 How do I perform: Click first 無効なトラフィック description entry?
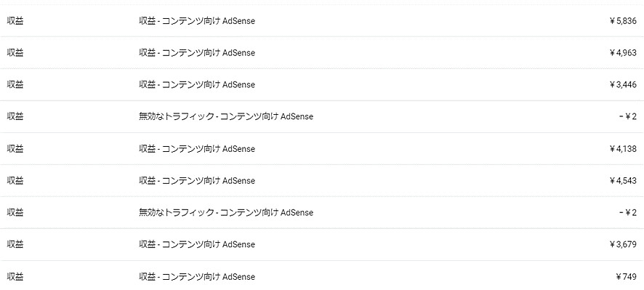226,117
